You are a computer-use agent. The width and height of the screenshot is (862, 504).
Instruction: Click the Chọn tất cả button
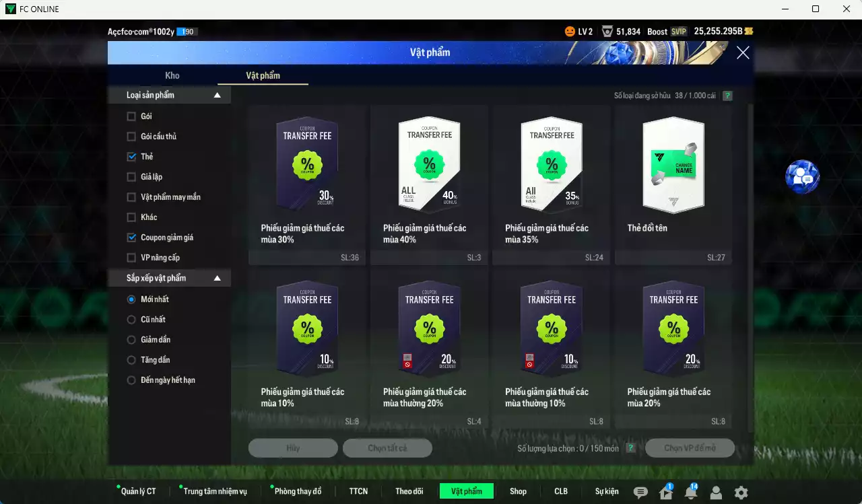click(387, 447)
